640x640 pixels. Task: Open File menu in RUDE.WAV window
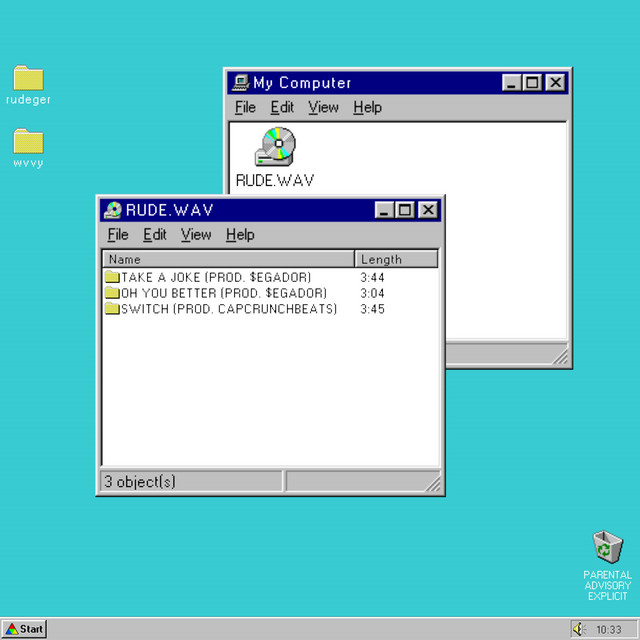pos(118,235)
